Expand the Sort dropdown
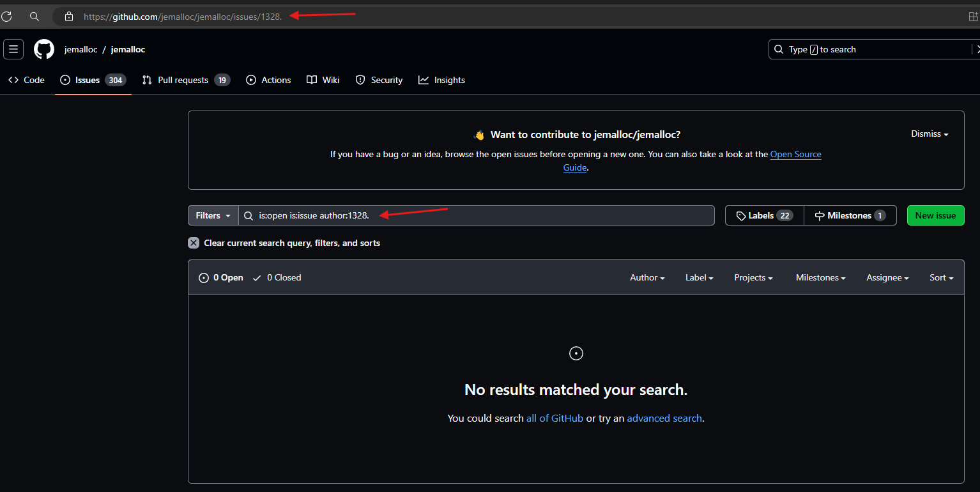This screenshot has height=492, width=980. (940, 277)
